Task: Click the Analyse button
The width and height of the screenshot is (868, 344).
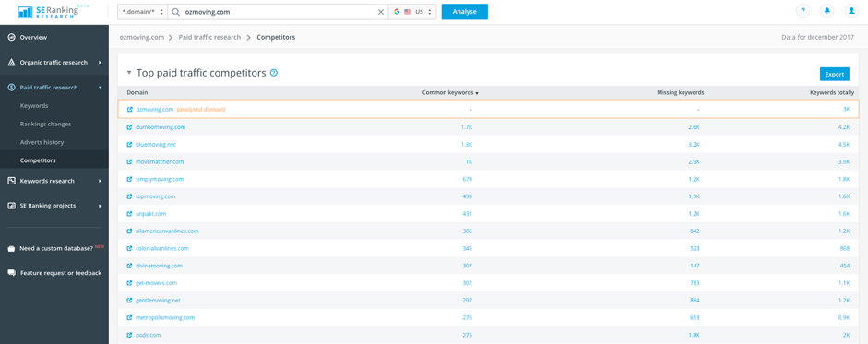Action: (x=465, y=12)
